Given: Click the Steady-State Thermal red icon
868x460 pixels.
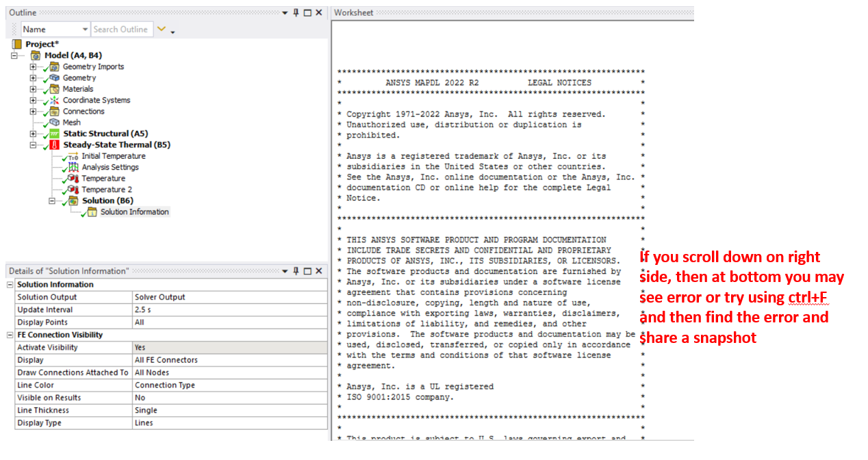Looking at the screenshot, I should 54,145.
